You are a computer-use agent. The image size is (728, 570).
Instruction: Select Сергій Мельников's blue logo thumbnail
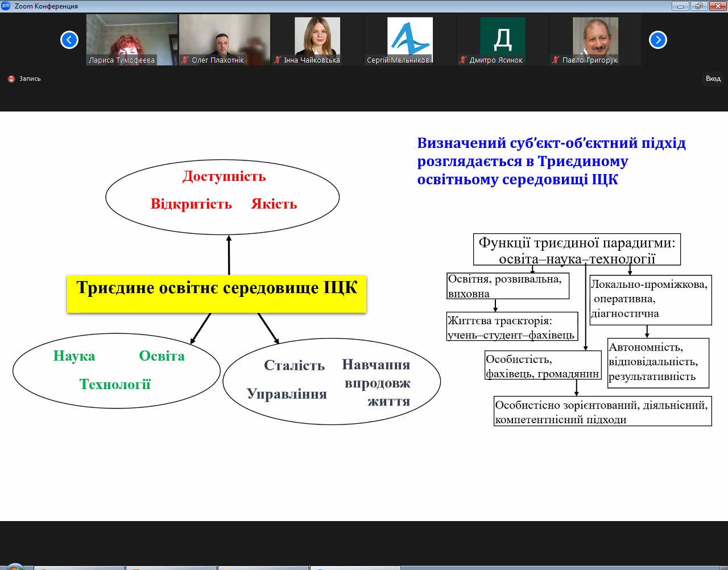pos(409,37)
